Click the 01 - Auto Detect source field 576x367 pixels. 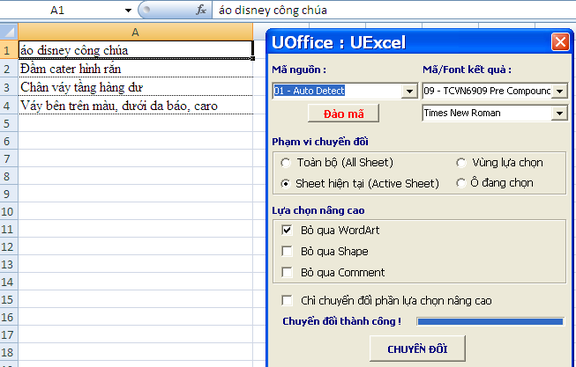pos(337,91)
